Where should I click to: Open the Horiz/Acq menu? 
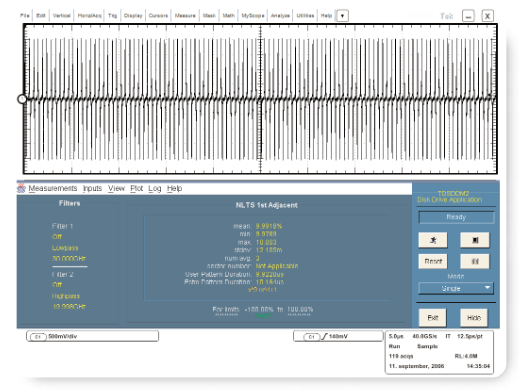pos(90,16)
